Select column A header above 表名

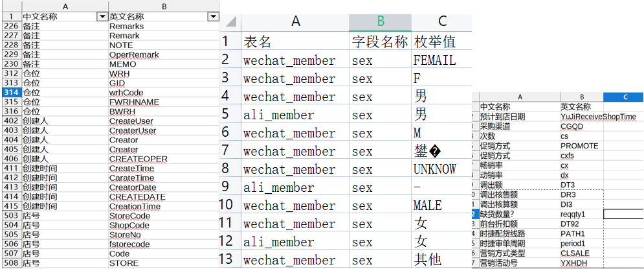pos(295,21)
